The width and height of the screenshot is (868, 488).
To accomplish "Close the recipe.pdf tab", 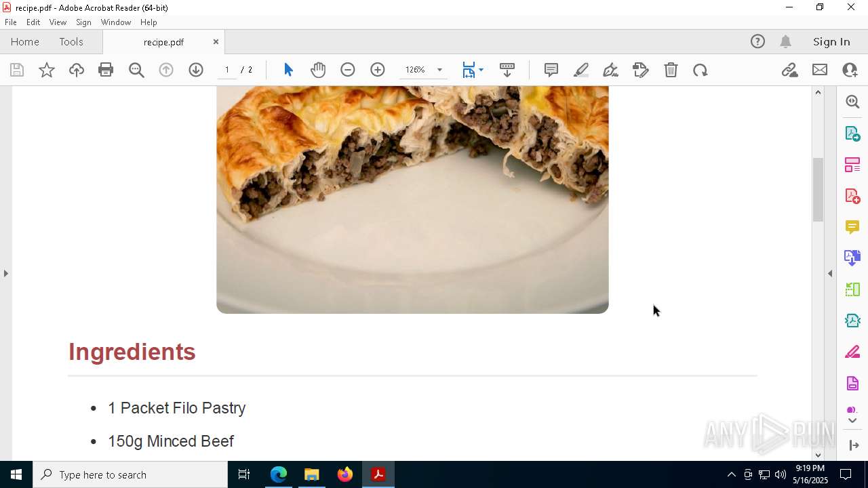I will 216,41.
